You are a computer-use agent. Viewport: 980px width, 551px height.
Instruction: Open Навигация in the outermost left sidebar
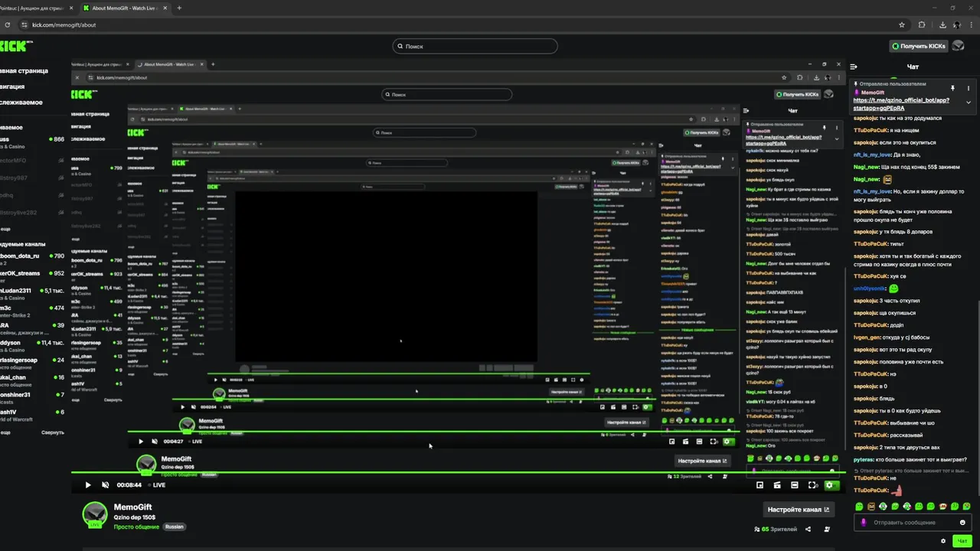[13, 86]
